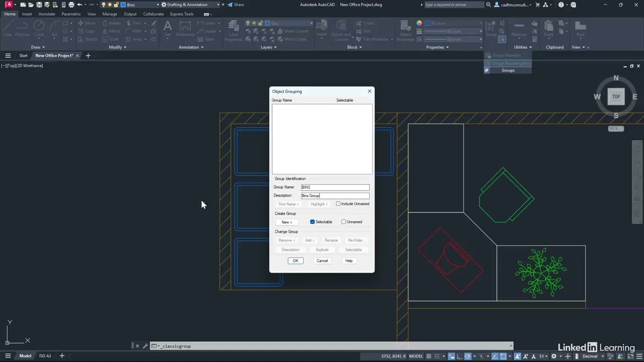Open the Parametric ribbon tab

[x=71, y=14]
